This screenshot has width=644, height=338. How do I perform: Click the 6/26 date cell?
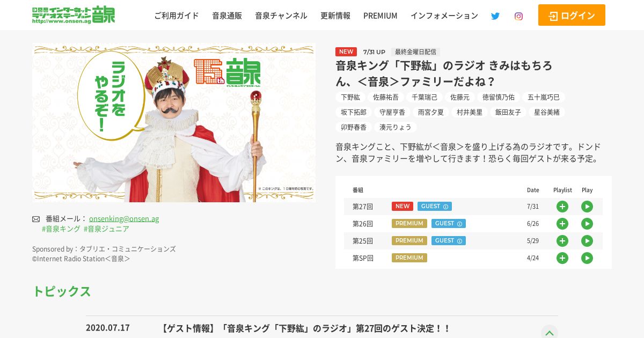pos(533,224)
